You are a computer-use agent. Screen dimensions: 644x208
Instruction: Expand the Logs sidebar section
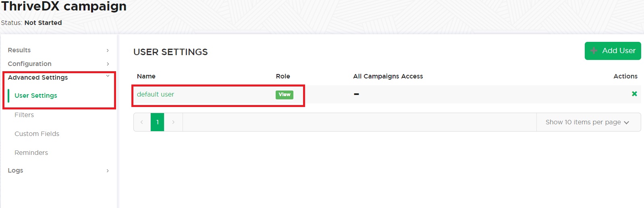58,170
